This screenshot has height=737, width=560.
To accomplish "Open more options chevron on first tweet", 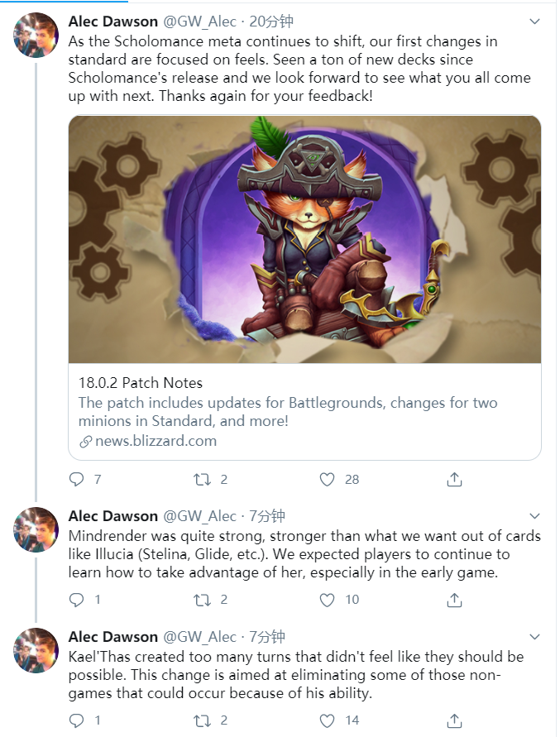I will click(534, 22).
